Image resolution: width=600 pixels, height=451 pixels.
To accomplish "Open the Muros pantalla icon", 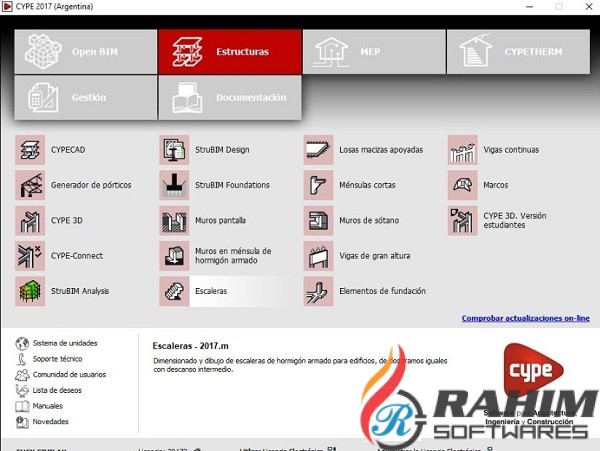I will tap(174, 221).
